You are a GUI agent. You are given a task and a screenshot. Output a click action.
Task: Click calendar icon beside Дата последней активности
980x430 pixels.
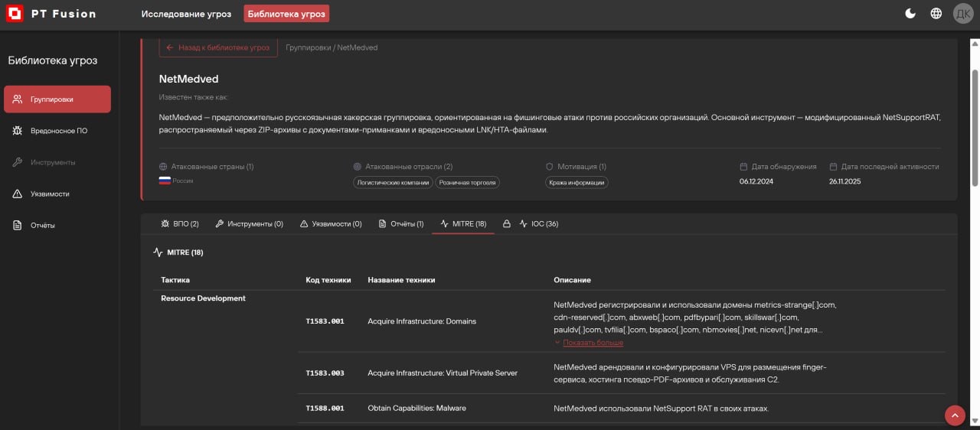[x=833, y=166]
